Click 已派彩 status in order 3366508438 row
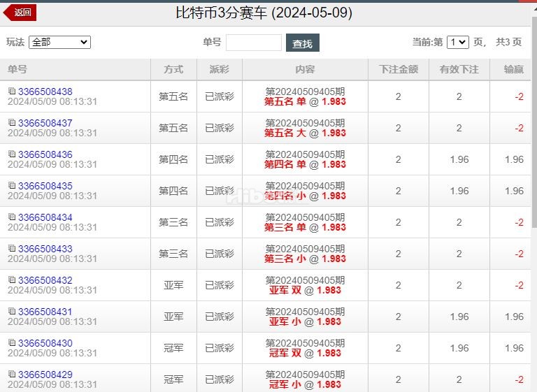The width and height of the screenshot is (537, 392). click(x=219, y=96)
